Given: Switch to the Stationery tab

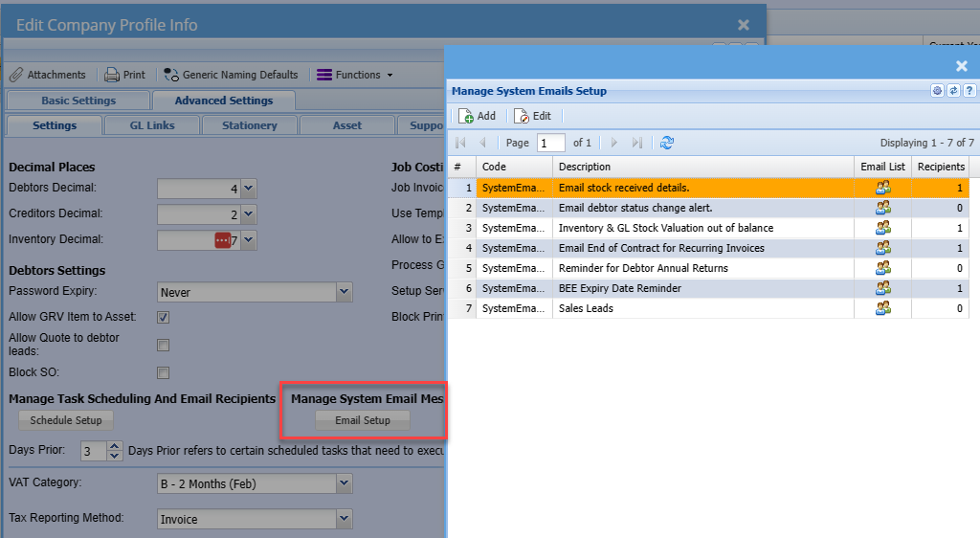Looking at the screenshot, I should point(250,125).
